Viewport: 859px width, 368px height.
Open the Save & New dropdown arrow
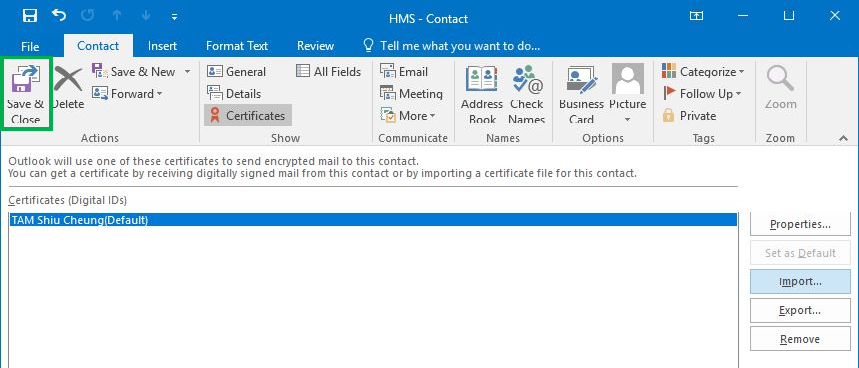pos(187,72)
